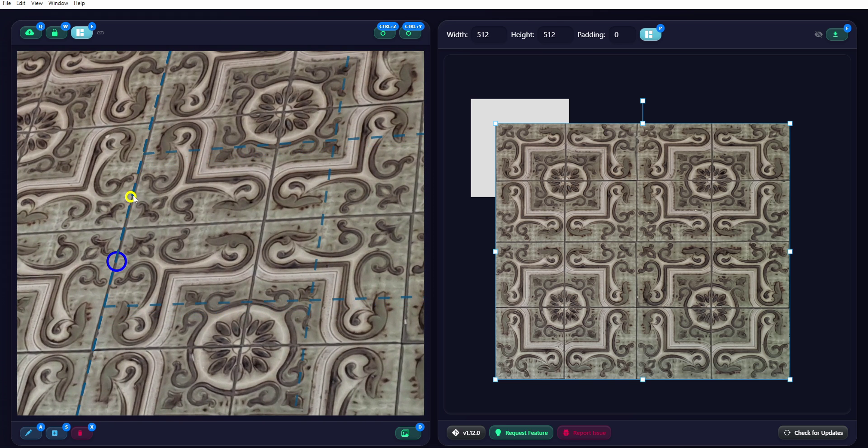Viewport: 868px width, 448px height.
Task: Click the cloud upload image button
Action: (30, 33)
